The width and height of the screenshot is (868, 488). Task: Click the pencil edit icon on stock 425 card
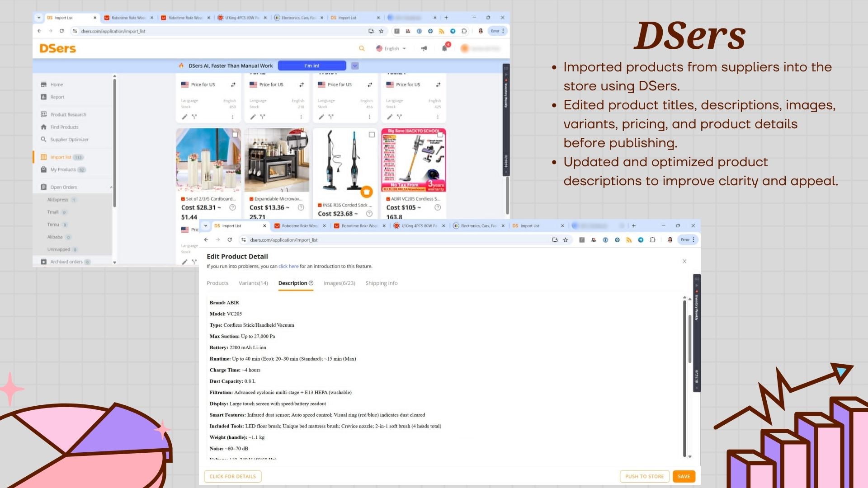tap(390, 117)
